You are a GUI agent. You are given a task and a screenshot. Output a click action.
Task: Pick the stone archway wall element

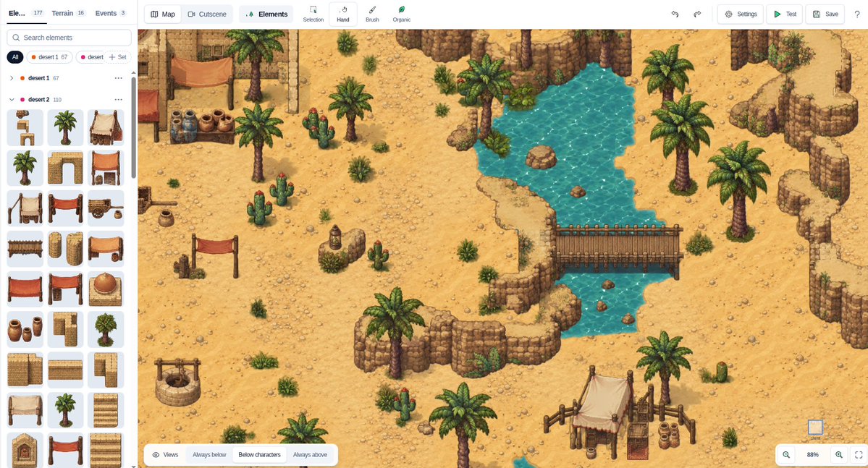[x=65, y=168]
